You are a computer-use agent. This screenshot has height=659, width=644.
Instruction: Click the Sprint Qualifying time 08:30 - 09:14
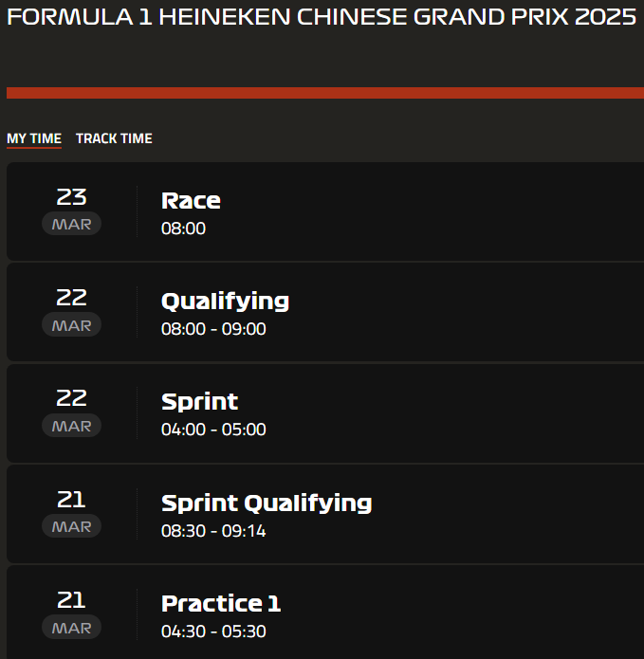(x=213, y=531)
